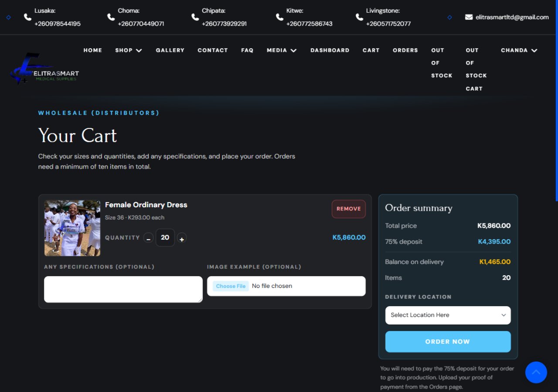Viewport: 558px width, 392px height.
Task: Click the phone icon beside Kitwe
Action: [279, 17]
